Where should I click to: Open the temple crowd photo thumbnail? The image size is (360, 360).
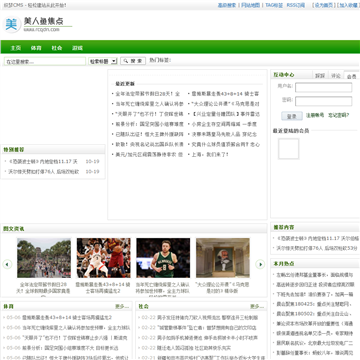pos(44,258)
